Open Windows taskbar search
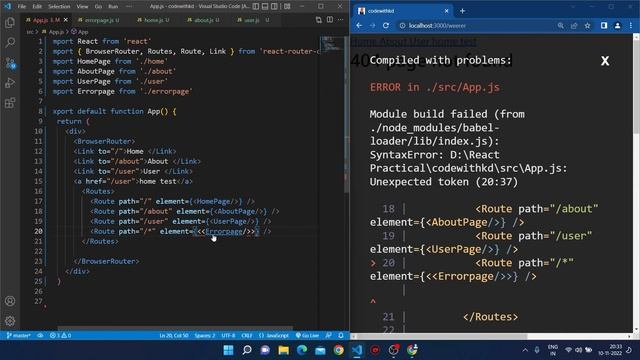 (x=247, y=350)
